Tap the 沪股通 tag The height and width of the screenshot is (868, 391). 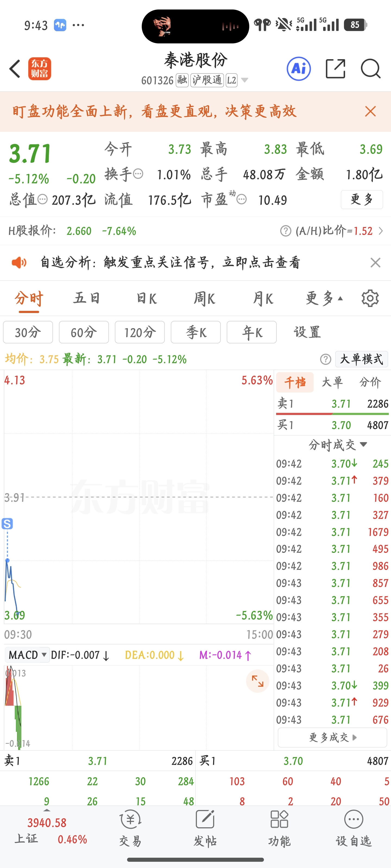pos(207,80)
